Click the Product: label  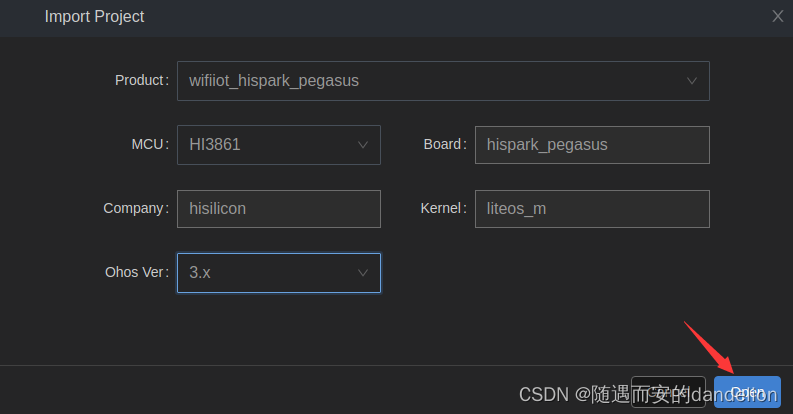[142, 80]
